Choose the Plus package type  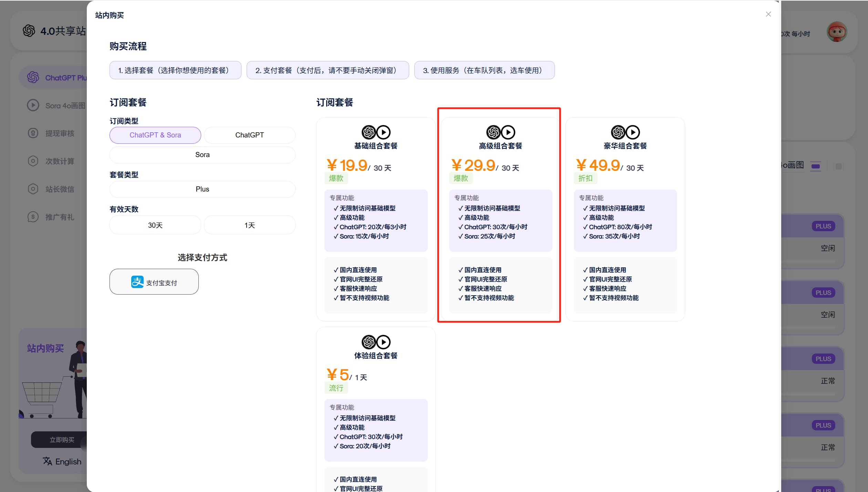coord(202,189)
